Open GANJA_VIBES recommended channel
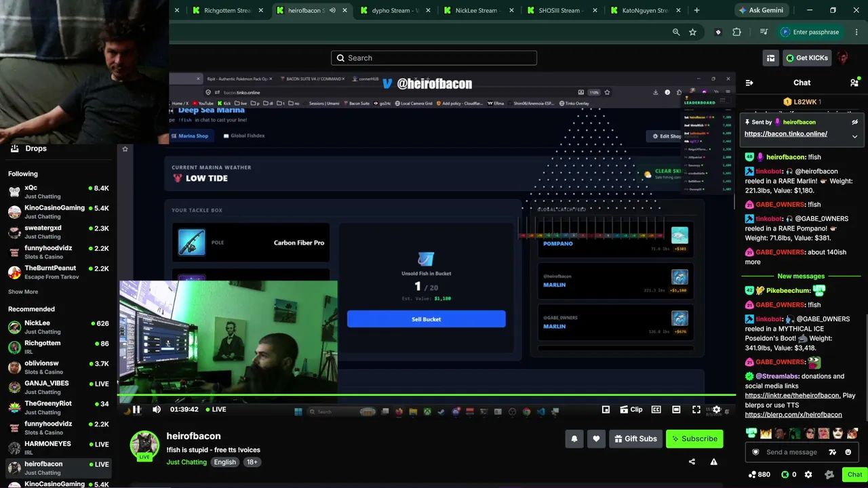Image resolution: width=868 pixels, height=488 pixels. pyautogui.click(x=58, y=387)
